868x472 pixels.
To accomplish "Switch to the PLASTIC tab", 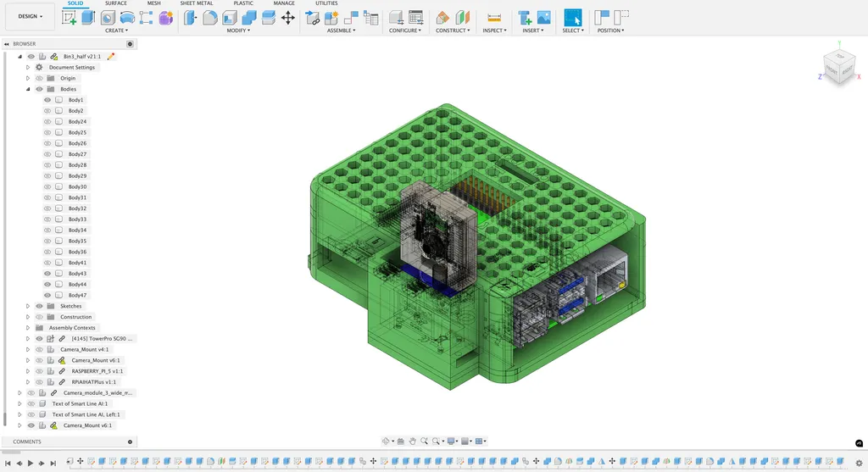I will click(243, 3).
